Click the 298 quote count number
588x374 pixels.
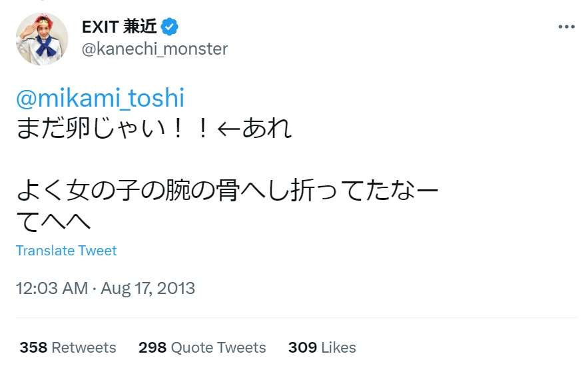tap(152, 347)
